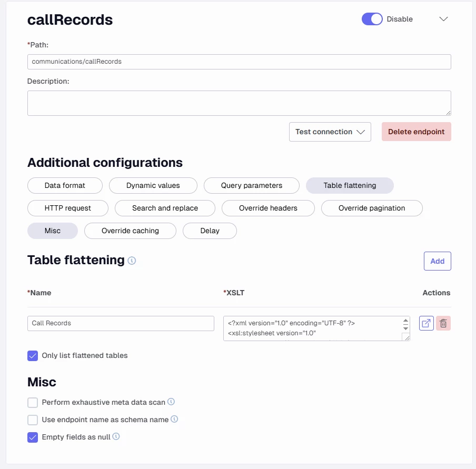Open XSLT editor in popup window

point(426,323)
